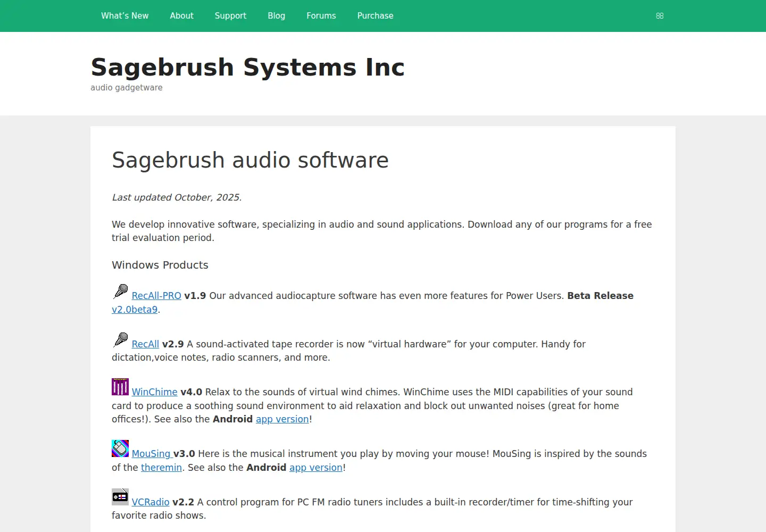766x532 pixels.
Task: Open WinChime Android app version link
Action: (x=282, y=419)
